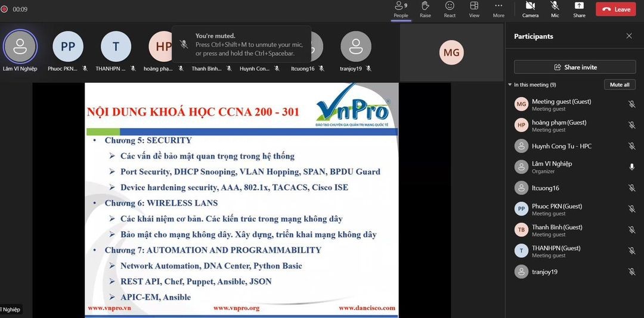Image resolution: width=644 pixels, height=318 pixels.
Task: Leave the meeting
Action: 615,9
